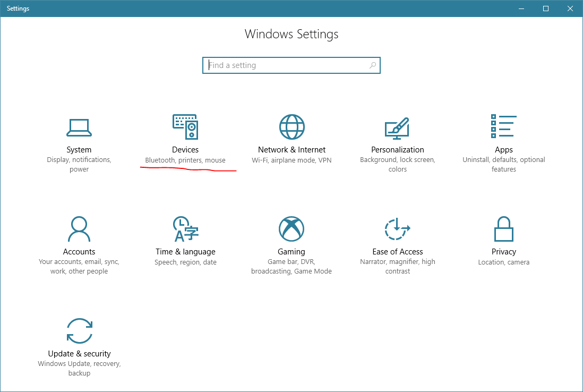
Task: Click the Windows Settings heading
Action: (x=291, y=34)
